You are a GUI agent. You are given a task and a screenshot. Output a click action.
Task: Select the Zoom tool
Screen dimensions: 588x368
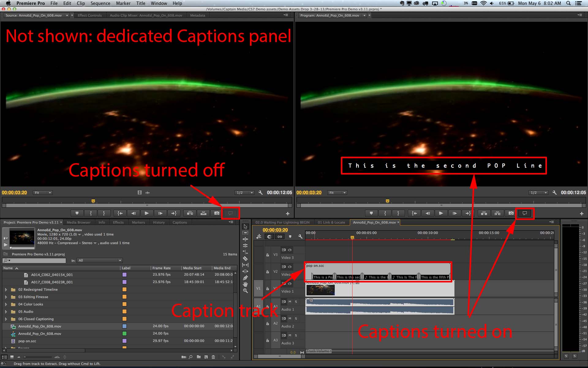coord(245,291)
